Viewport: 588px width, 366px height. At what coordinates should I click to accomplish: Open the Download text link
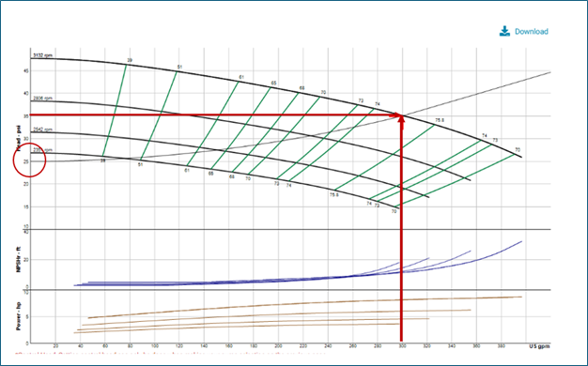coord(532,32)
